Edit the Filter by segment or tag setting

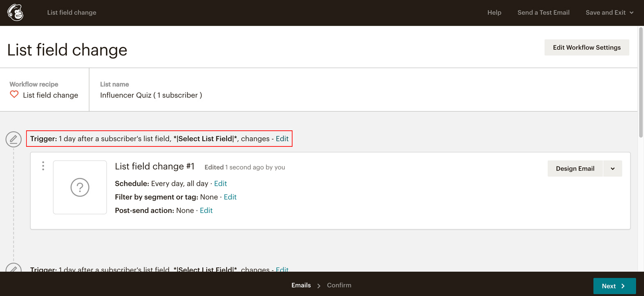coord(230,197)
